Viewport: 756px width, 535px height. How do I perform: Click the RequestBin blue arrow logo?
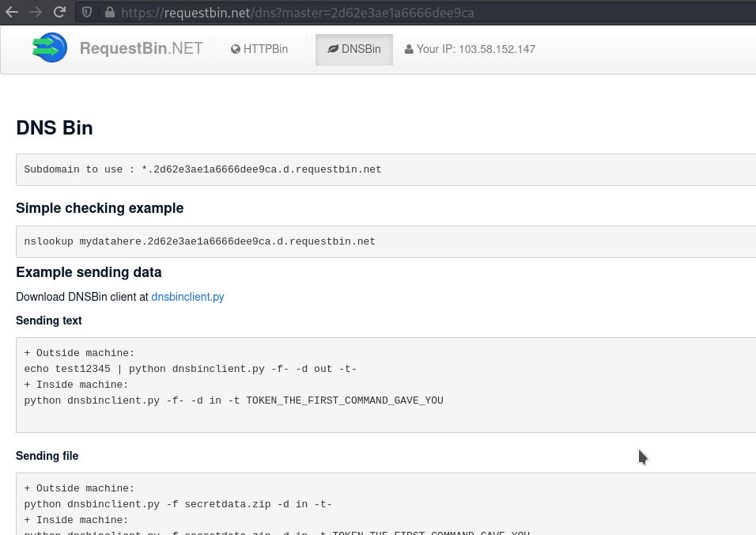(x=50, y=47)
